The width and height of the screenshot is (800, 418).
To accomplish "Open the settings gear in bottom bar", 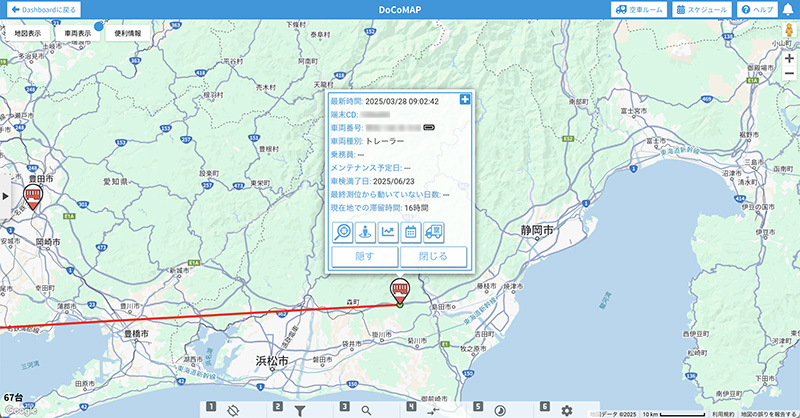I will pos(567,410).
